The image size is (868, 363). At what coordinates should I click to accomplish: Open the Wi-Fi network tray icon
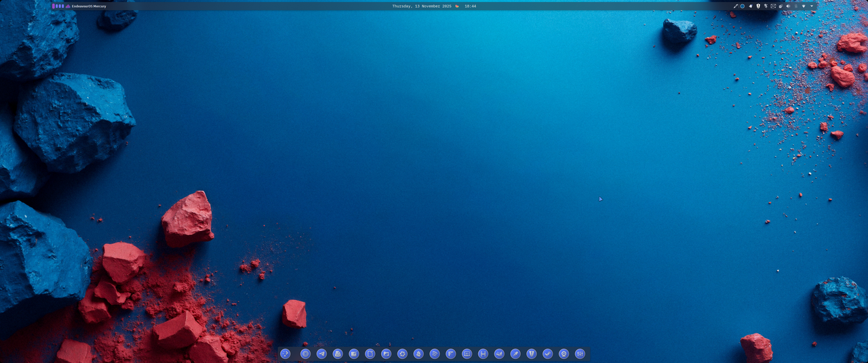pos(804,6)
